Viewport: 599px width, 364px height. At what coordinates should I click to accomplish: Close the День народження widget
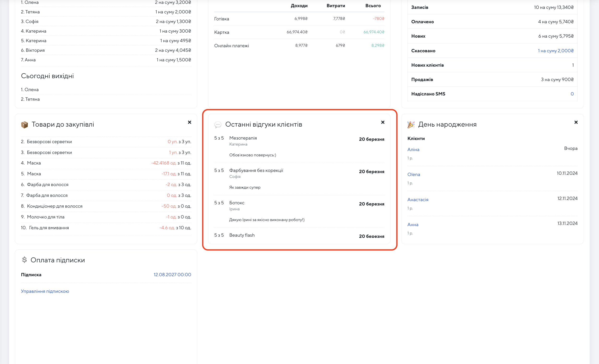click(576, 122)
